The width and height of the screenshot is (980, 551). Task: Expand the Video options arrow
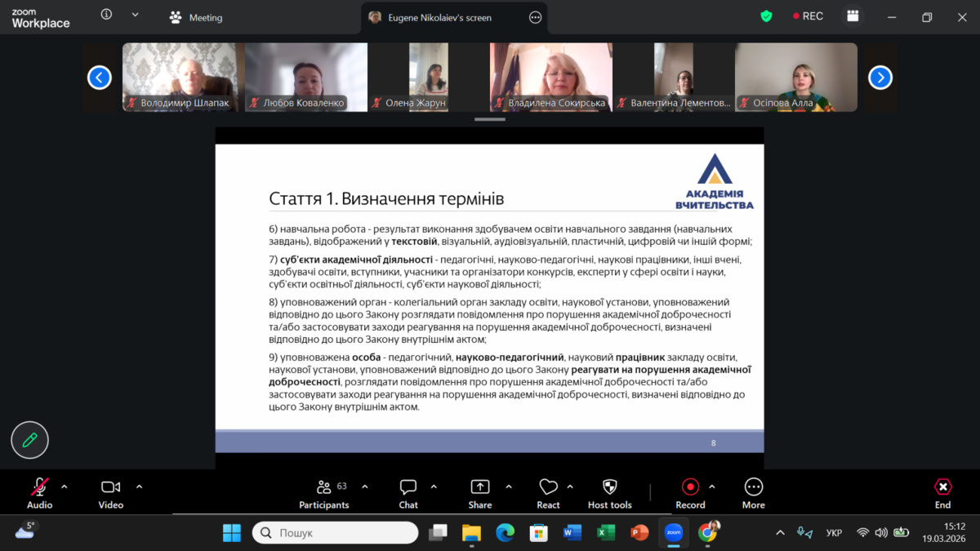click(139, 487)
